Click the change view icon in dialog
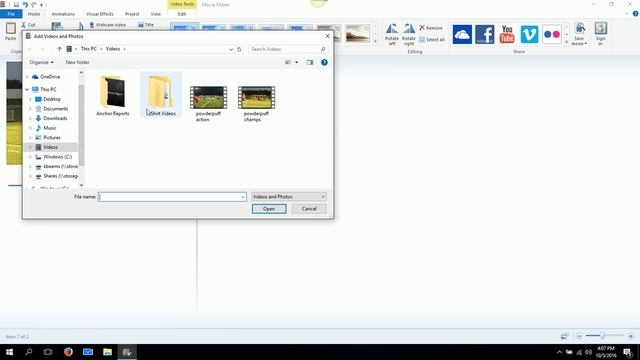The image size is (640, 360). 288,62
